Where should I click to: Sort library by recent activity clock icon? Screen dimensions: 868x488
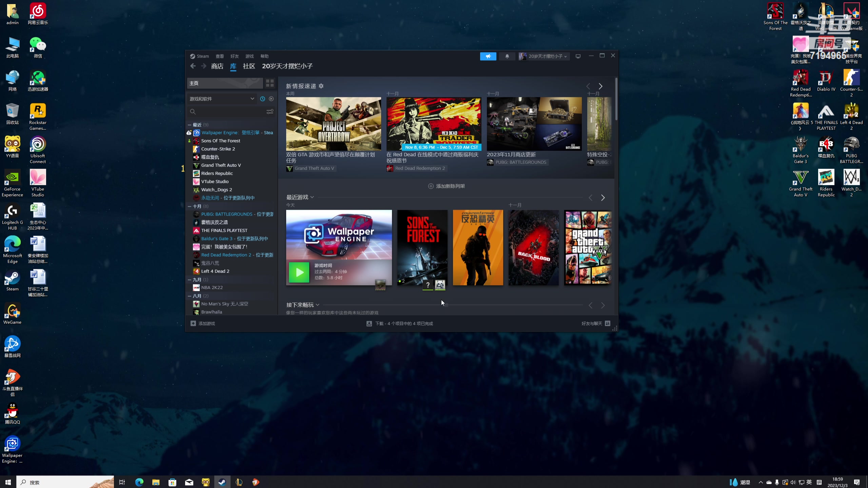coord(262,99)
